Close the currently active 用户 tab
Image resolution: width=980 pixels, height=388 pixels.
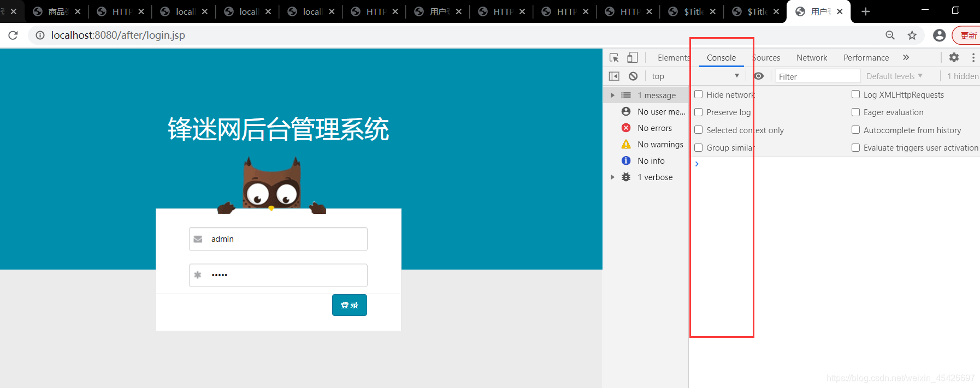point(840,11)
